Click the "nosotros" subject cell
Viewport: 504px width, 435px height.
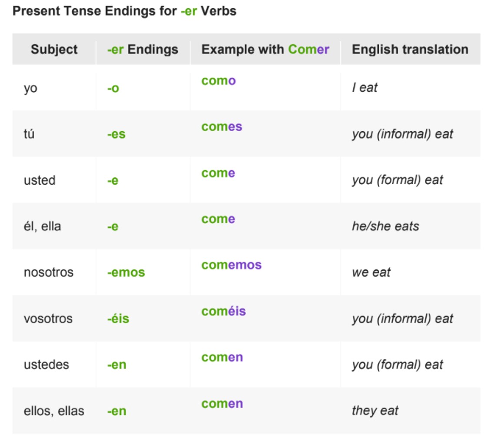coord(48,272)
